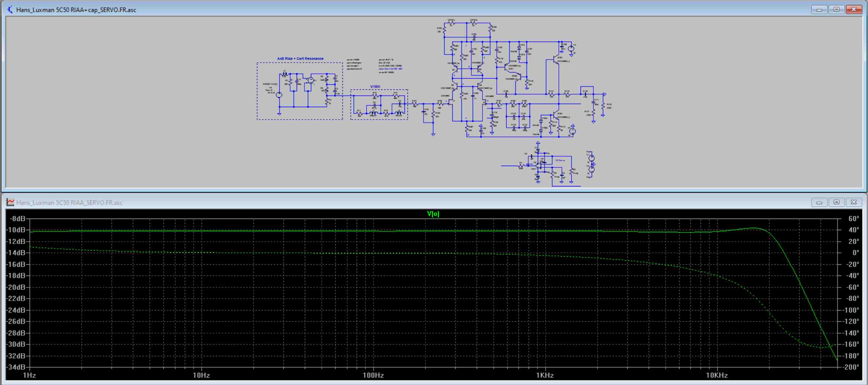Click the 0° phase axis label
Image resolution: width=868 pixels, height=385 pixels.
point(856,253)
